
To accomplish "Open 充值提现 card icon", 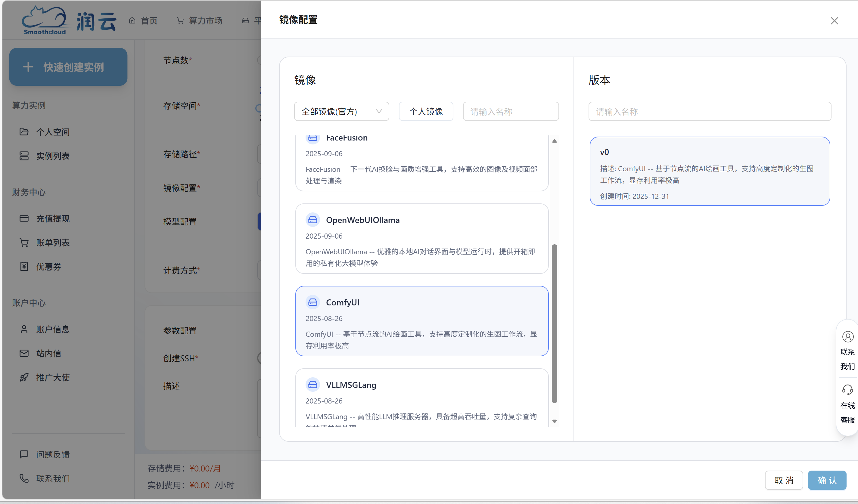I will tap(24, 218).
